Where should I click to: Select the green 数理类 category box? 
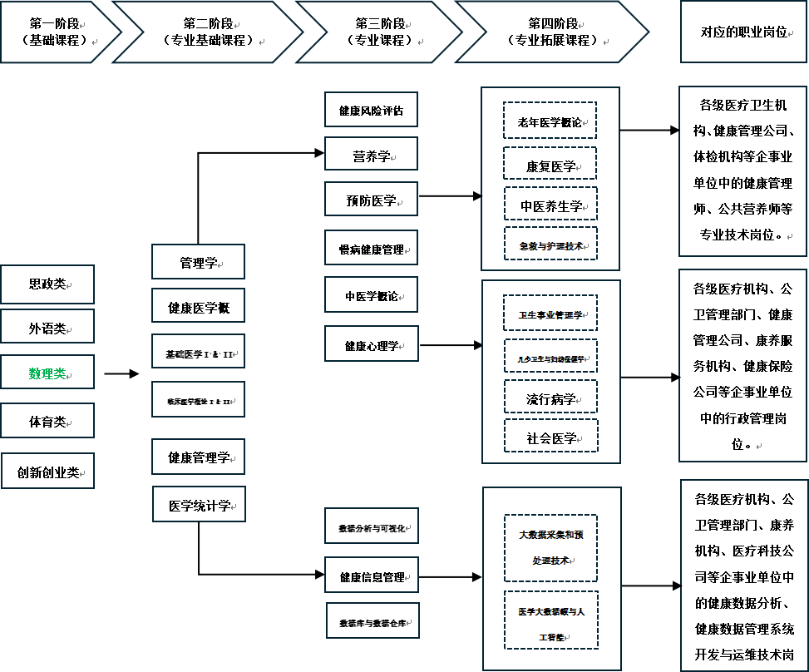[x=47, y=373]
